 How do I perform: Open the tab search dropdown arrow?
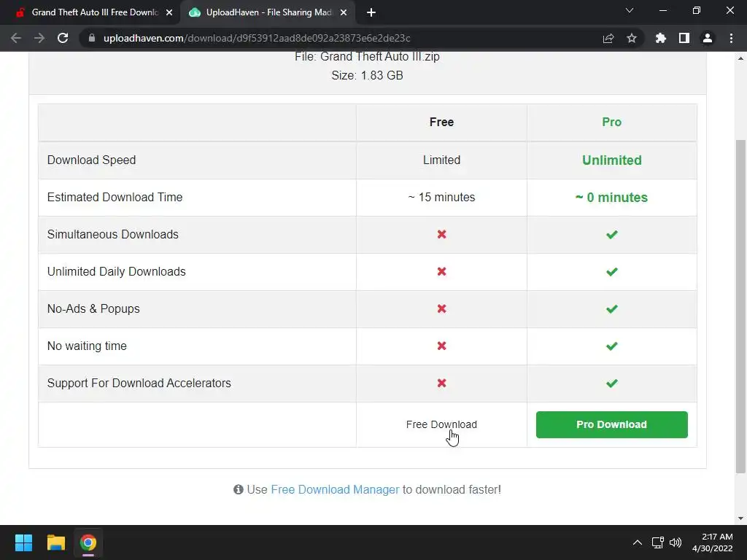tap(630, 10)
